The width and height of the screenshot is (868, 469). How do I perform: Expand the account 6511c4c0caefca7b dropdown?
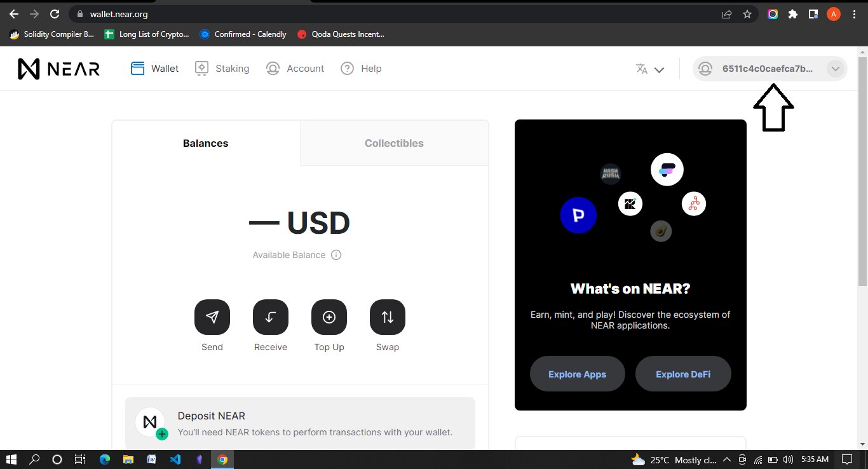836,69
